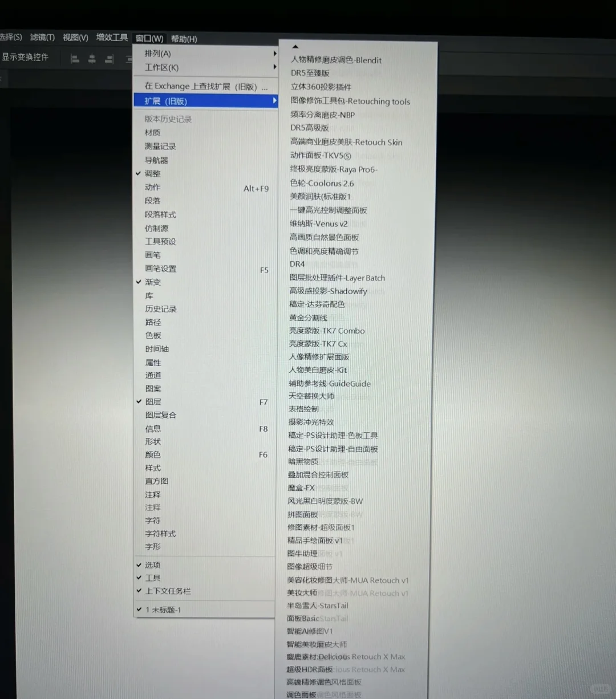Toggle the 渐变 checkmark off
This screenshot has width=616, height=699.
click(153, 282)
